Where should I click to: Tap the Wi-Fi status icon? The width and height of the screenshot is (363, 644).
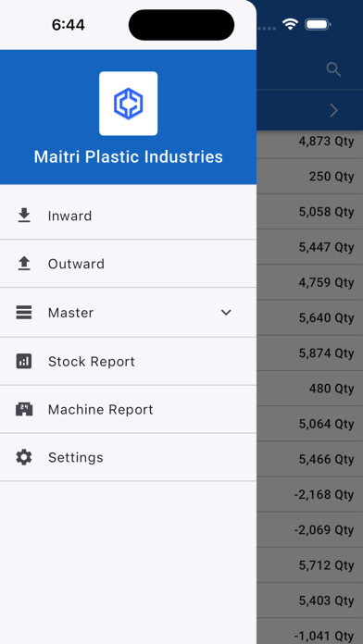point(290,25)
